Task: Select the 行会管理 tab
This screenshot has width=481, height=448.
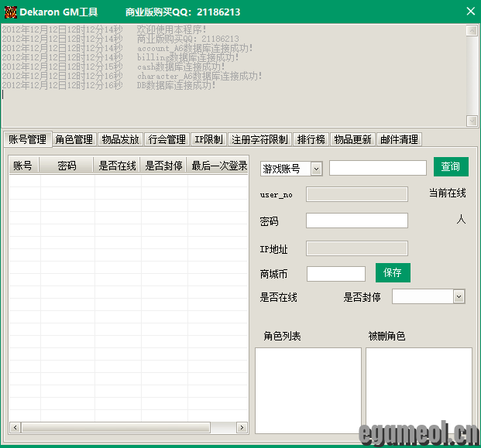Action: pos(167,139)
